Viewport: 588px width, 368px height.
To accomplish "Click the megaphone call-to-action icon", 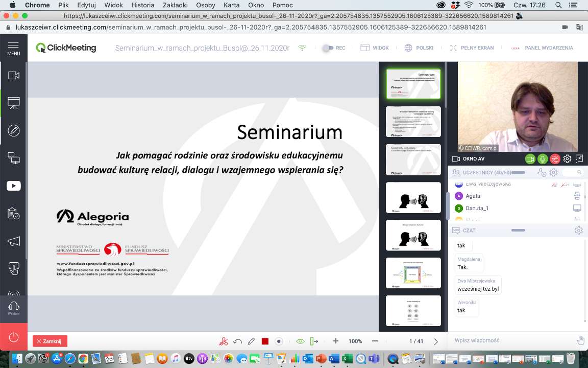I will [x=14, y=241].
